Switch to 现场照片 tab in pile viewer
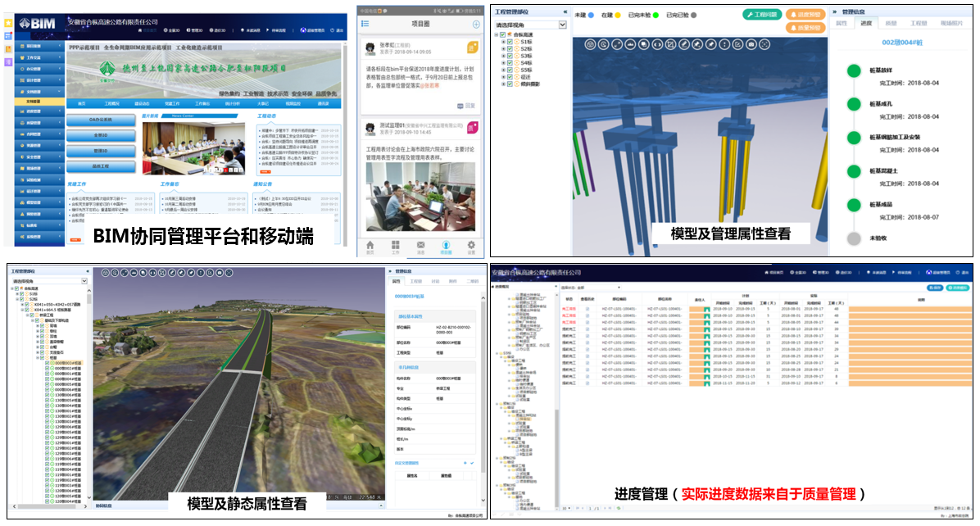Screen dimensions: 980x526 tap(952, 23)
